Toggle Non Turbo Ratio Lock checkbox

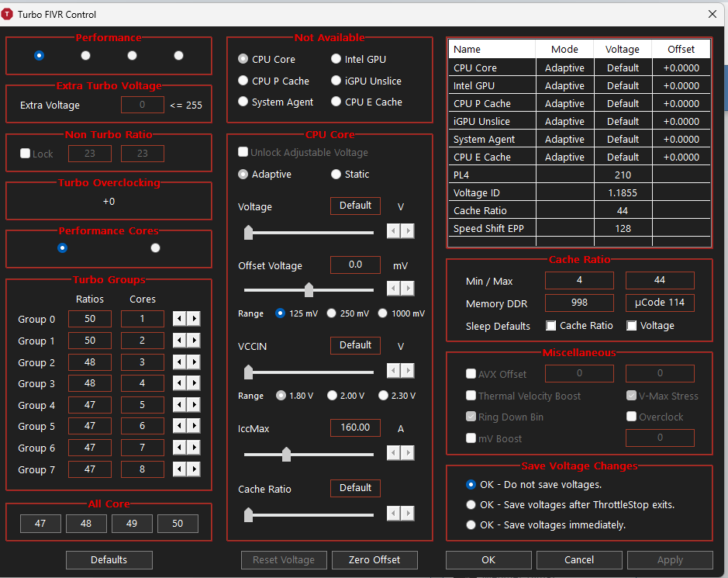click(26, 154)
